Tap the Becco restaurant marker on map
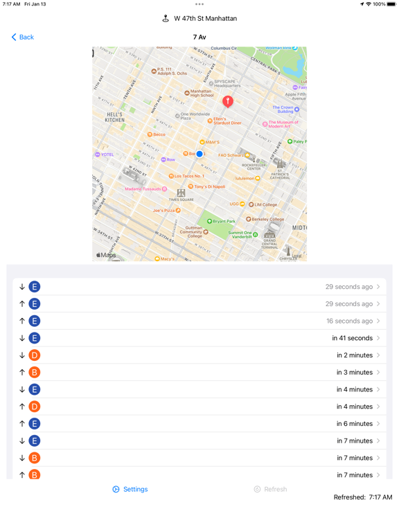399x532 pixels. pyautogui.click(x=150, y=134)
